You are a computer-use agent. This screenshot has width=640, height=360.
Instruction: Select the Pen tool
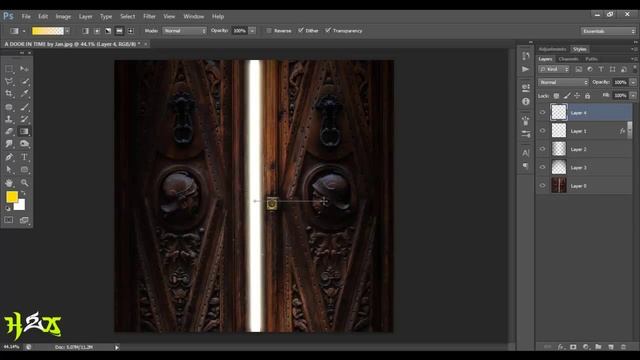[x=9, y=157]
